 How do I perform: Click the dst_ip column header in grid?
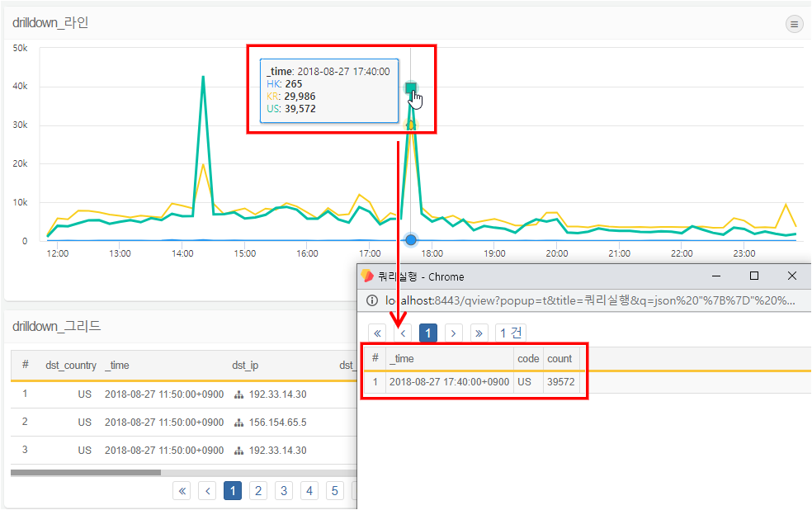pyautogui.click(x=245, y=366)
